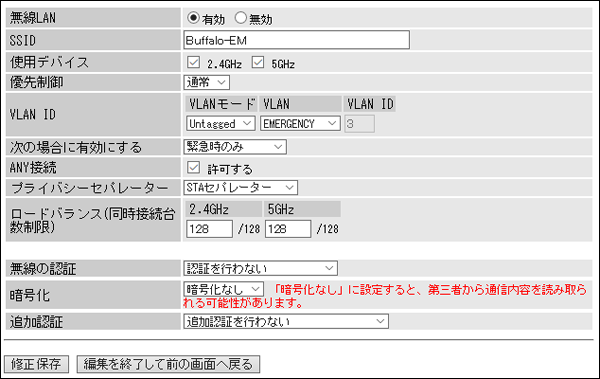Viewport: 600px width, 379px height.
Task: Open the 無線の認証 dropdown showing 認証を行わない
Action: coord(261,268)
